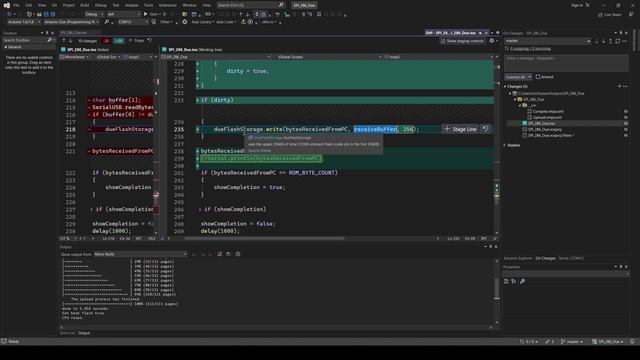Viewport: 640px width, 360px height.
Task: Open the COM13 port dropdown
Action: [x=133, y=22]
